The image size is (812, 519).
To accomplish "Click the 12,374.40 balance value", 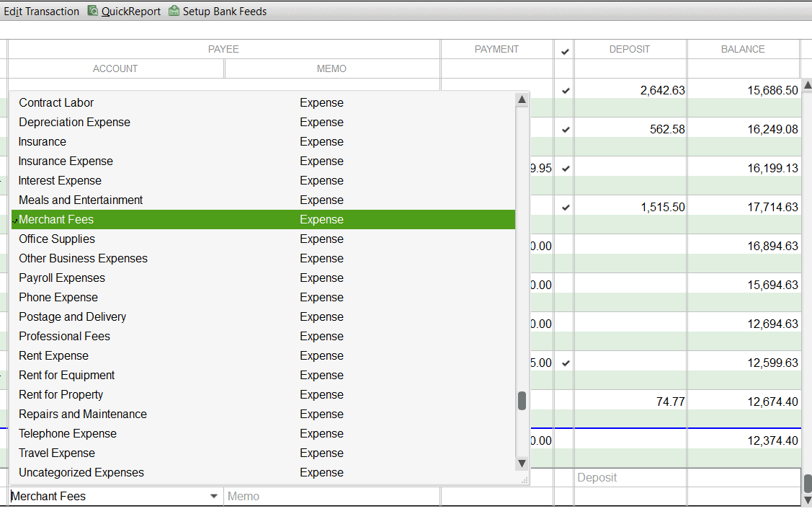I will pos(772,440).
